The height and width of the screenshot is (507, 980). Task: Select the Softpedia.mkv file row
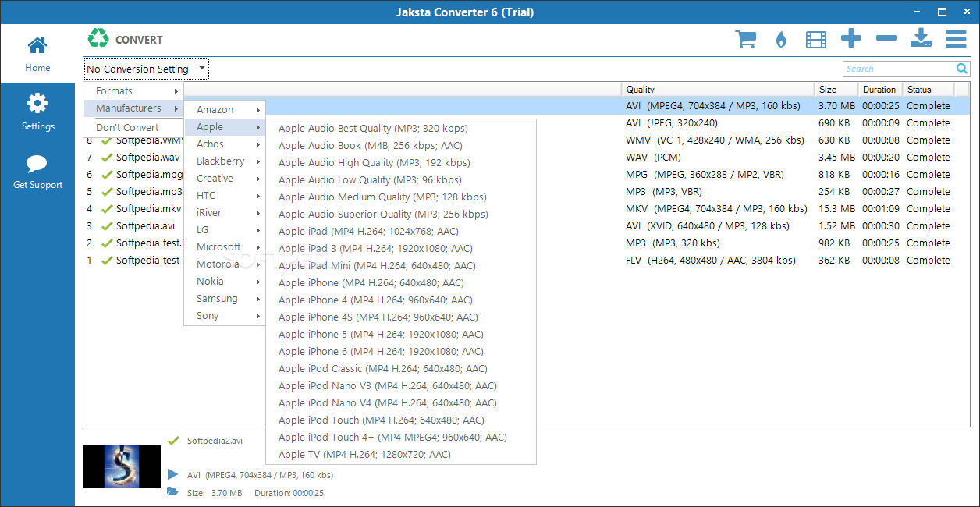point(527,209)
